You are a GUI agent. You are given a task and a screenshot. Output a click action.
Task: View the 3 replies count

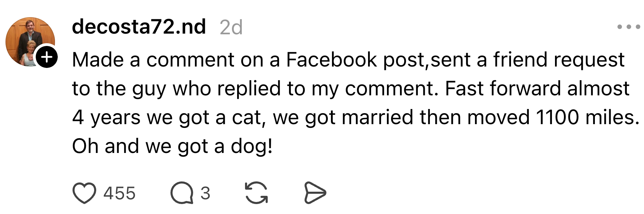click(x=205, y=193)
